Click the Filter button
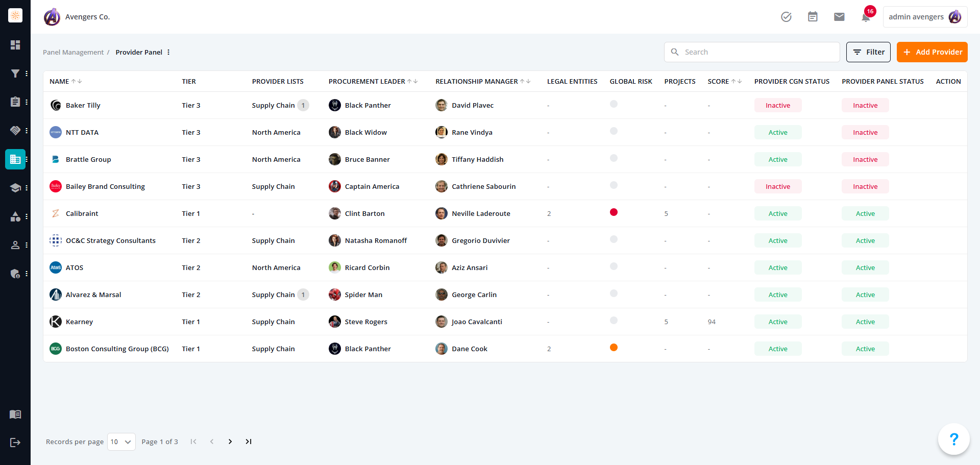980x465 pixels. coord(868,52)
